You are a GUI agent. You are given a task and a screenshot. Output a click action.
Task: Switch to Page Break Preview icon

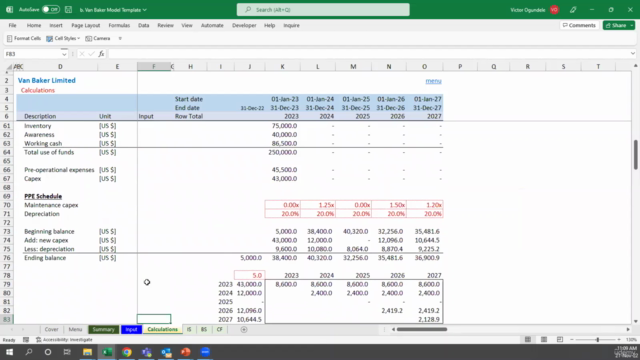[x=560, y=340]
